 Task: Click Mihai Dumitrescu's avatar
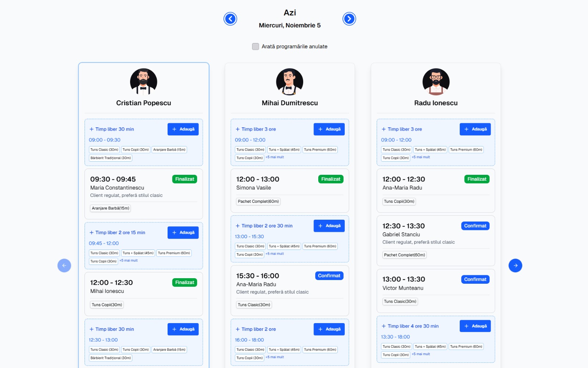tap(290, 82)
